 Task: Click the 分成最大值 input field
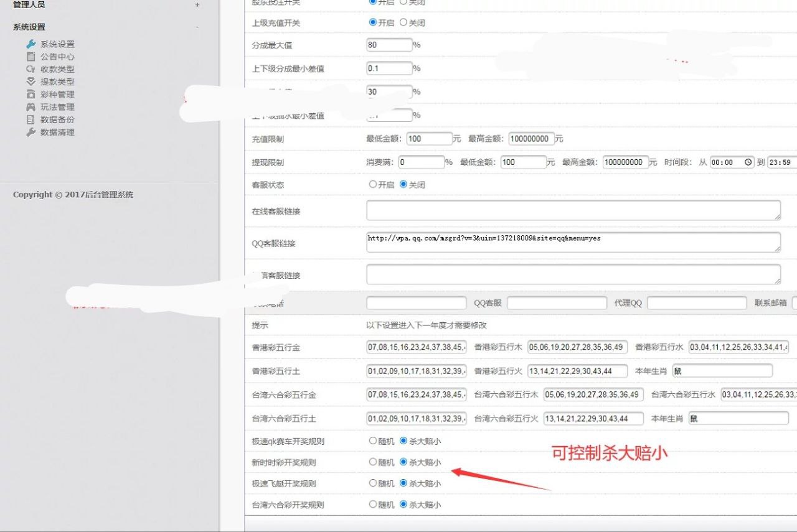click(x=389, y=45)
